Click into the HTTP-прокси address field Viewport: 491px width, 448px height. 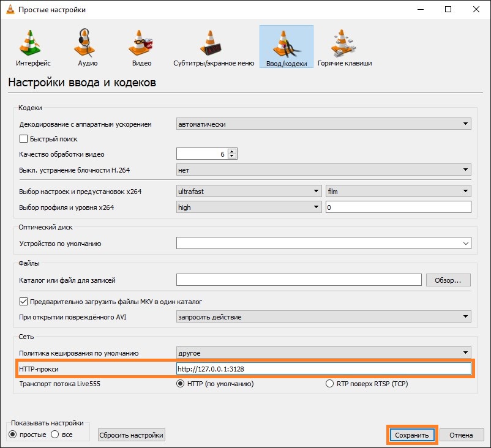coord(323,369)
